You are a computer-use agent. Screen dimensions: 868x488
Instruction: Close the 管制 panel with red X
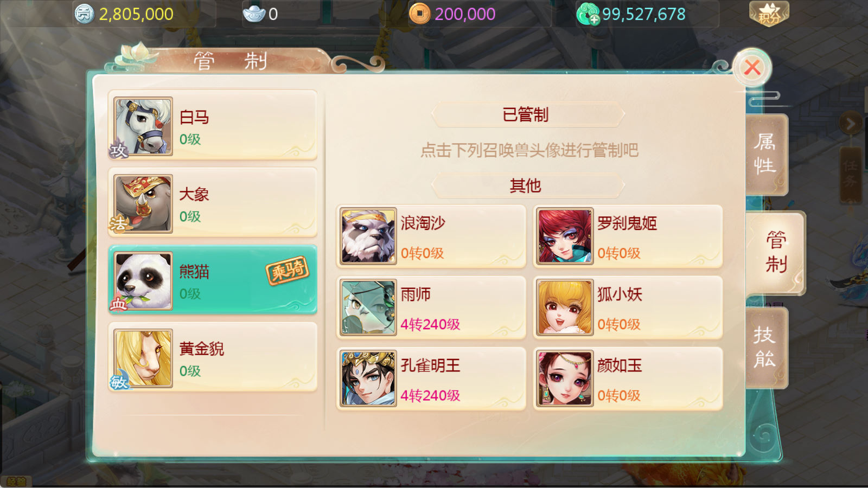click(752, 68)
